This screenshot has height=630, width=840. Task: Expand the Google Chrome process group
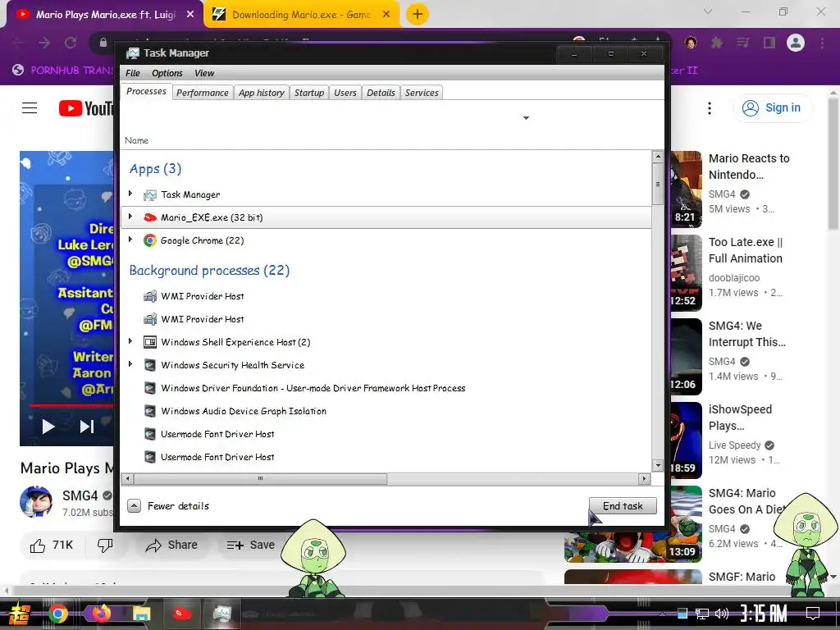(130, 239)
